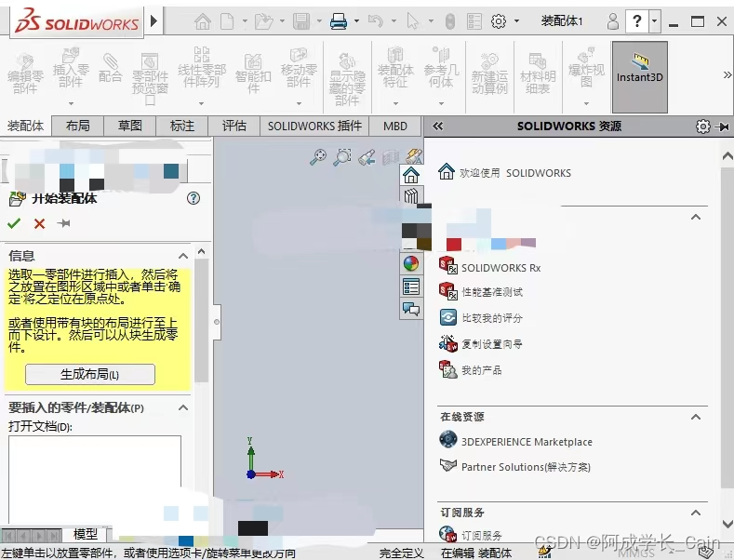Collapse 要插入的零件/装配体 section

[183, 407]
